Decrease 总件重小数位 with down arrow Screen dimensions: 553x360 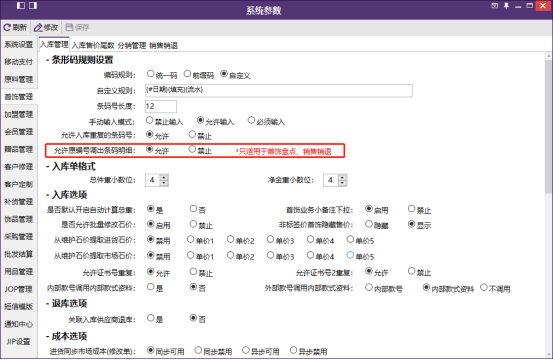point(164,183)
